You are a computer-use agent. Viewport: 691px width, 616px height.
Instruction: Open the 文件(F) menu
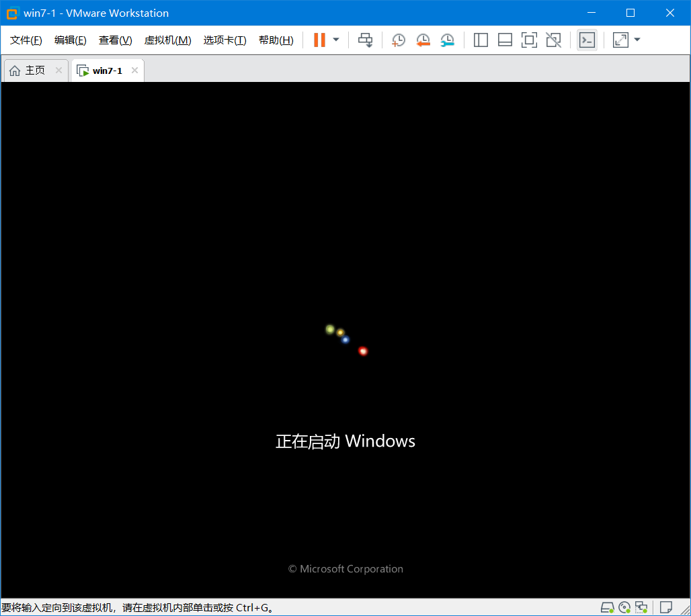point(26,40)
